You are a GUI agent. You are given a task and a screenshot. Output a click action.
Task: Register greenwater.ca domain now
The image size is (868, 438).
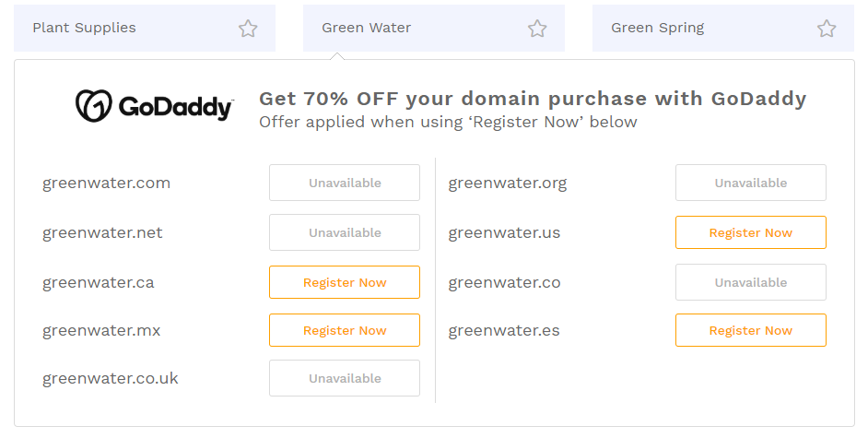click(345, 282)
